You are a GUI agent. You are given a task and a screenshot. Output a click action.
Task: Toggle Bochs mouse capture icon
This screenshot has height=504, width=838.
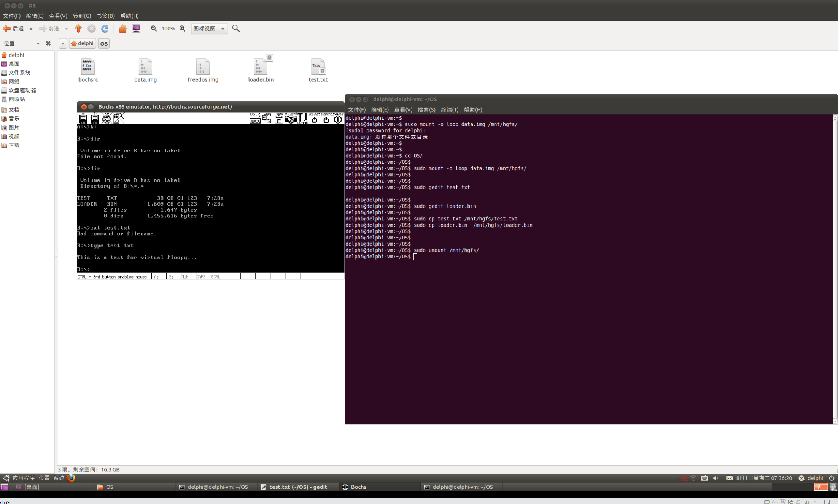118,119
